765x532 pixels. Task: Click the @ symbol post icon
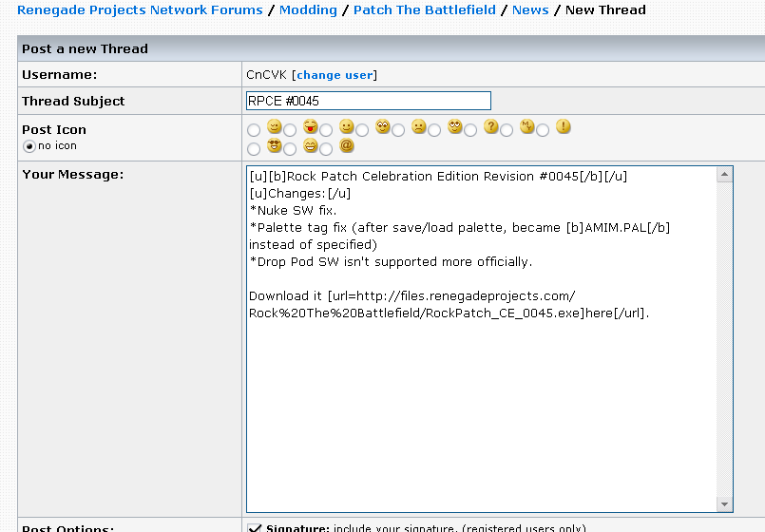[347, 145]
